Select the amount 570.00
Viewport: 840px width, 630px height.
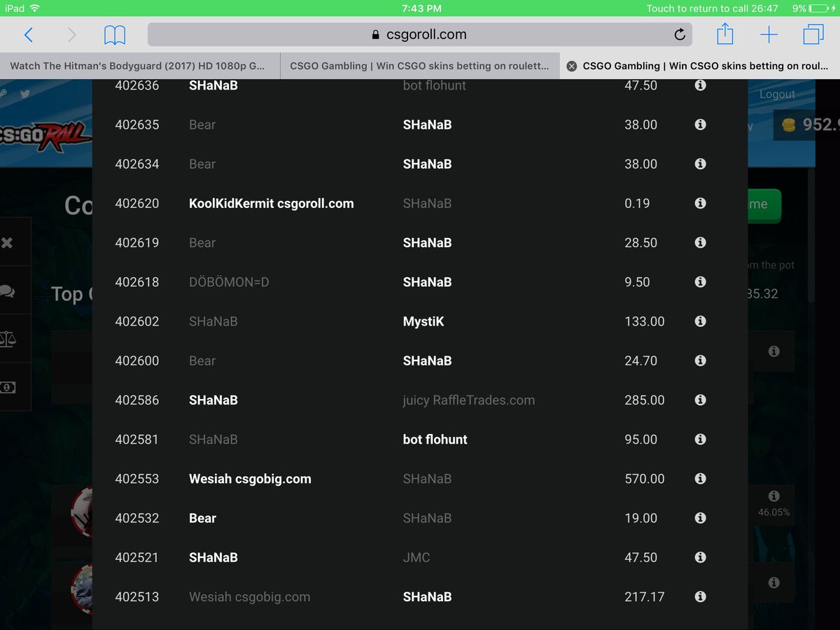click(x=645, y=479)
